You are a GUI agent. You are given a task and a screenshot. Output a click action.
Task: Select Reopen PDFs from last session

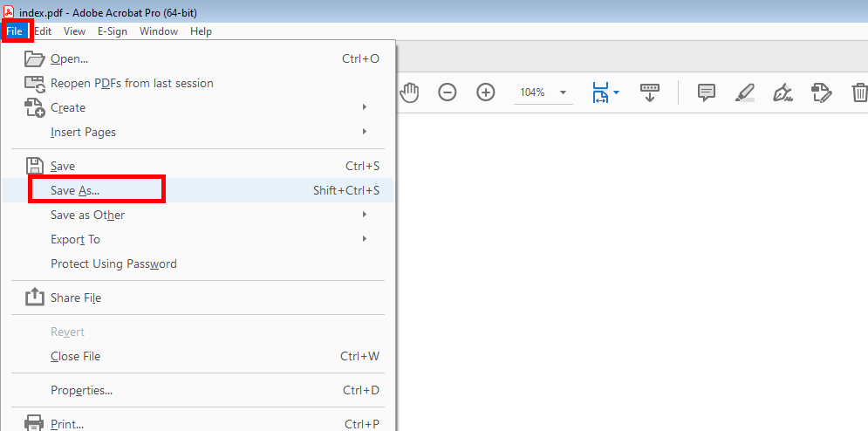click(x=198, y=83)
